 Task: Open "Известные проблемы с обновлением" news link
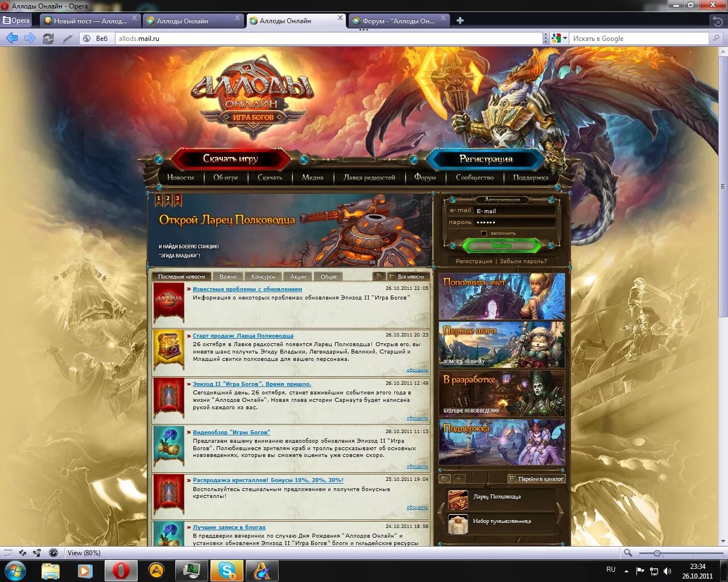(247, 289)
